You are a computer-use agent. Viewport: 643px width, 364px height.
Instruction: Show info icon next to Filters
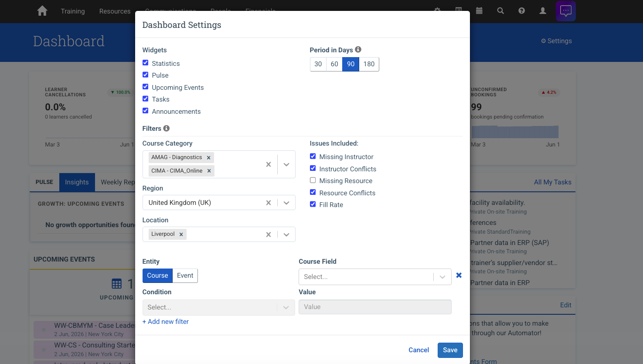166,128
